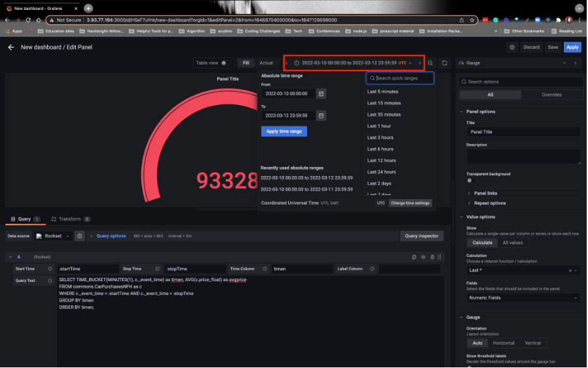The image size is (588, 368).
Task: Open dashboard settings gear icon
Action: coord(512,48)
